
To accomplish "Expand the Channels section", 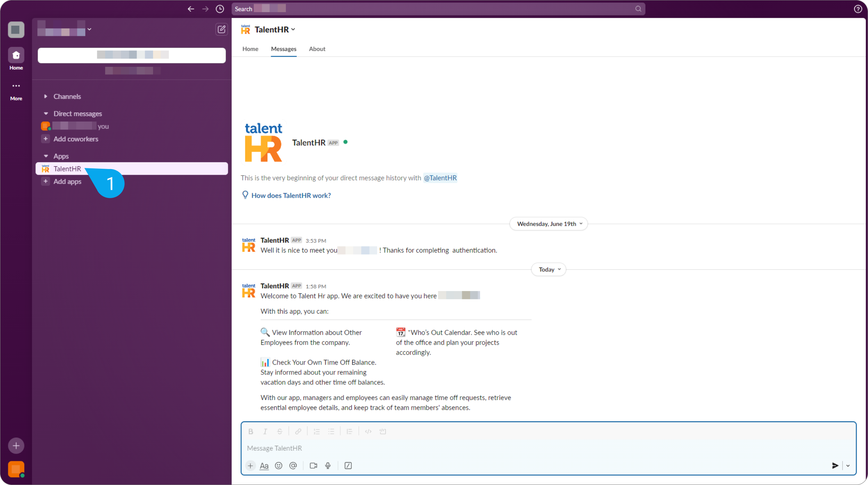I will (46, 96).
